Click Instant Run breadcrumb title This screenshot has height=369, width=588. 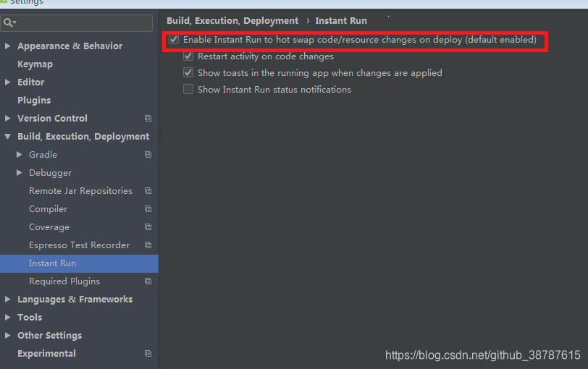(x=341, y=21)
